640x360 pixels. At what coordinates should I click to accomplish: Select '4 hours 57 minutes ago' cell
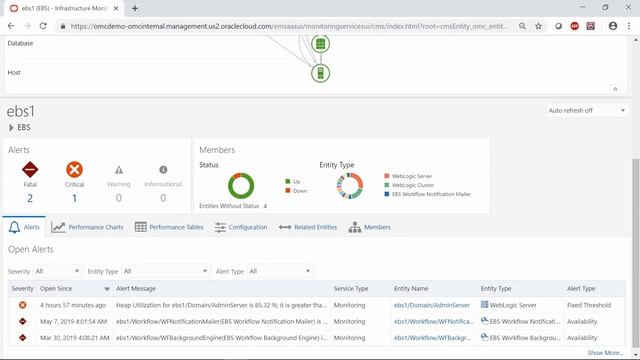(73, 305)
